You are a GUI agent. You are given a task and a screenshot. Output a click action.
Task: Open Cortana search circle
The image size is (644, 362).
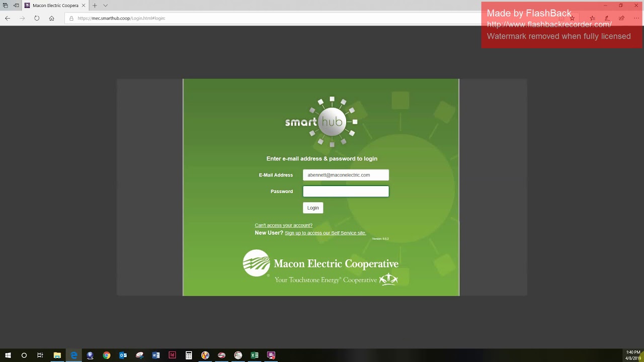(24, 355)
